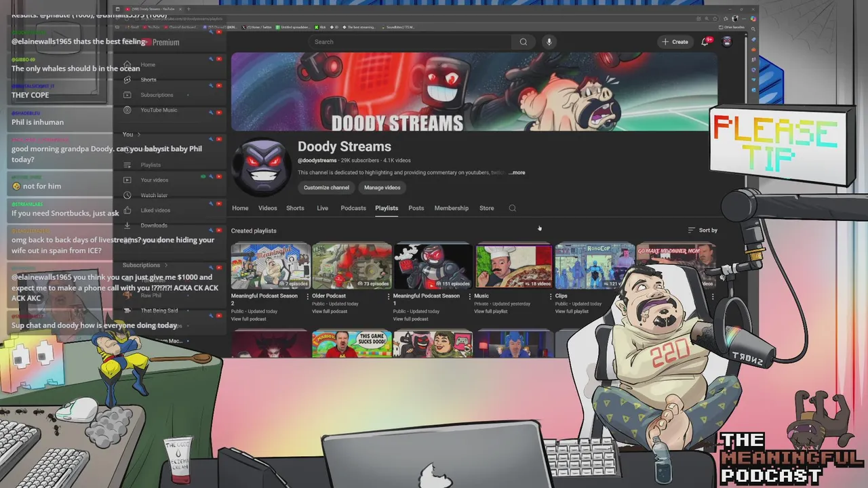Switch to the Membership tab

[452, 208]
